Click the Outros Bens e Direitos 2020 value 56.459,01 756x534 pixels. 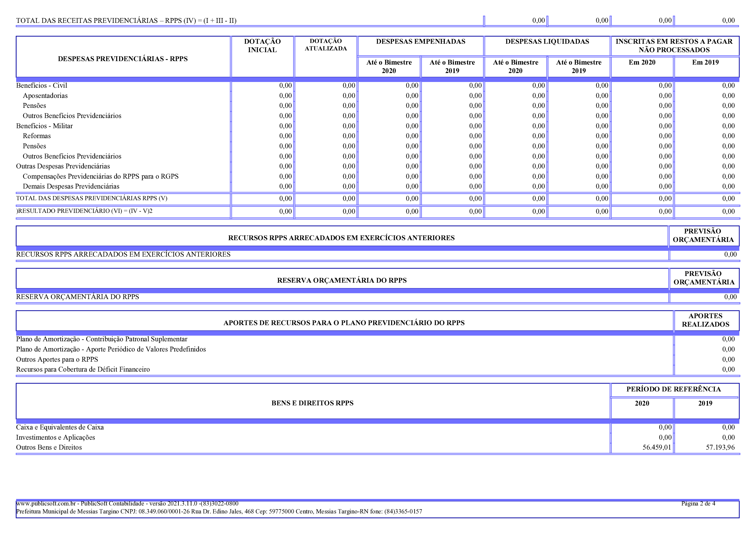657,448
